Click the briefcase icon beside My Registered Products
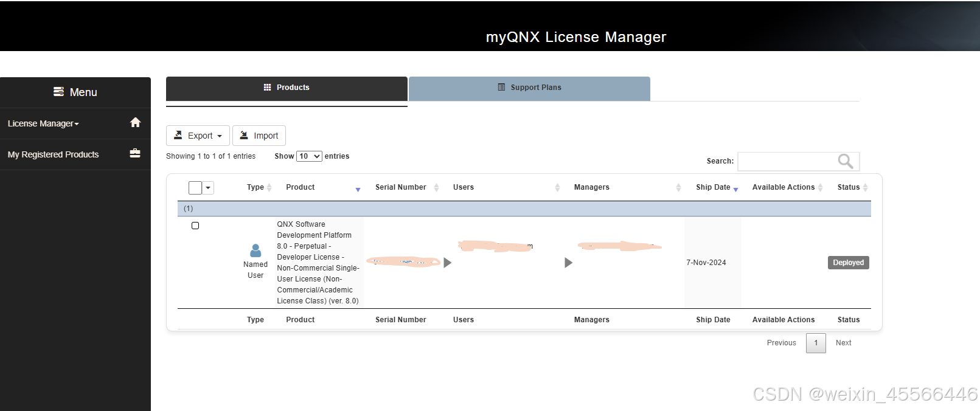Screen dimensions: 980x411 [x=135, y=153]
